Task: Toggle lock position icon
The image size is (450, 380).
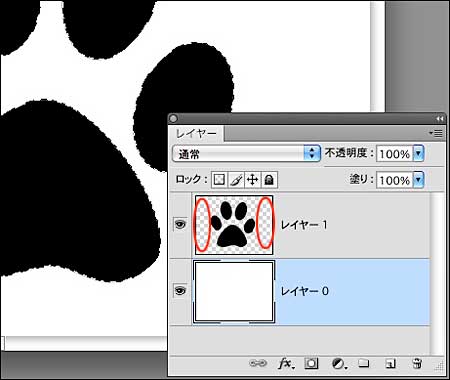Action: click(x=253, y=180)
